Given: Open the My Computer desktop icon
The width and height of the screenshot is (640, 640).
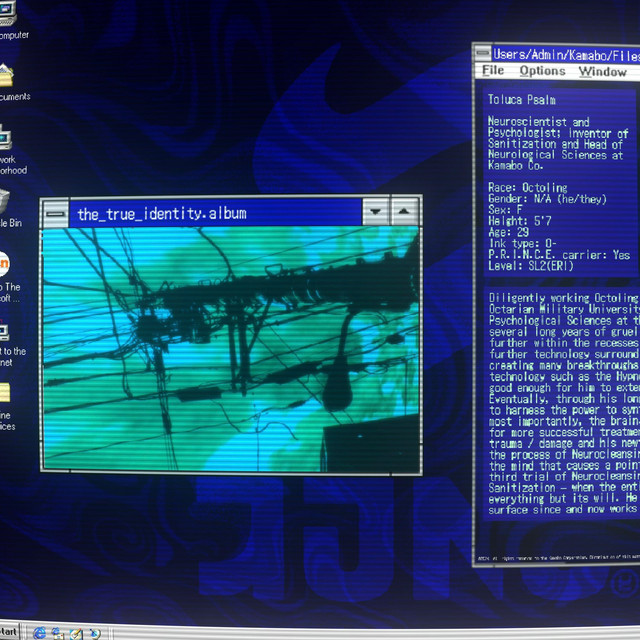Looking at the screenshot, I should tap(7, 13).
